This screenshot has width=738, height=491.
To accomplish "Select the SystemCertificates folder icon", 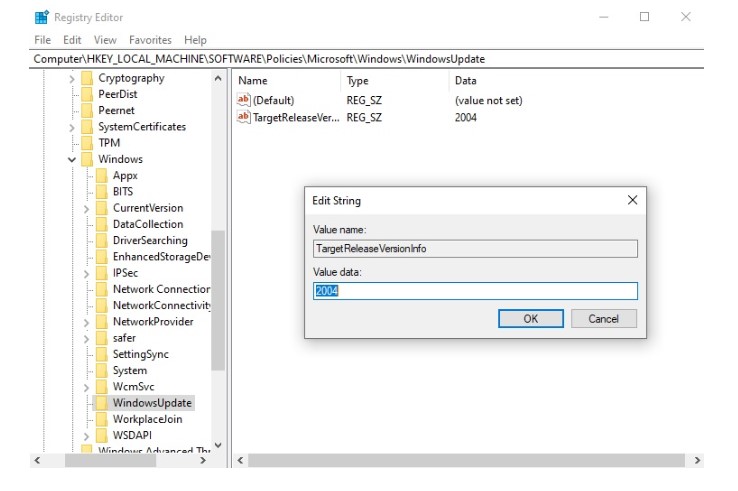I will coord(87,127).
